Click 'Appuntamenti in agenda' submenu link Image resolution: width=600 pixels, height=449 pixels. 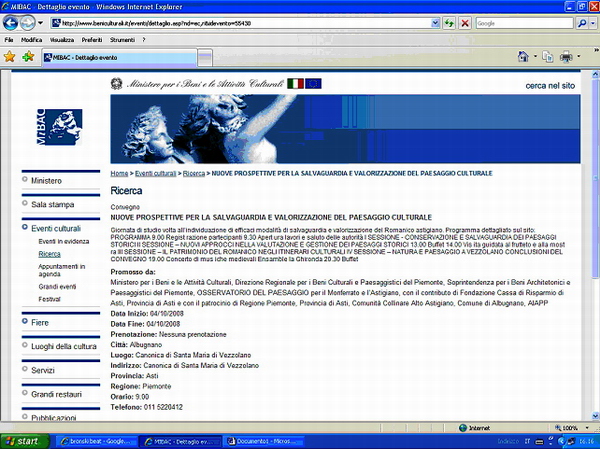click(x=62, y=270)
